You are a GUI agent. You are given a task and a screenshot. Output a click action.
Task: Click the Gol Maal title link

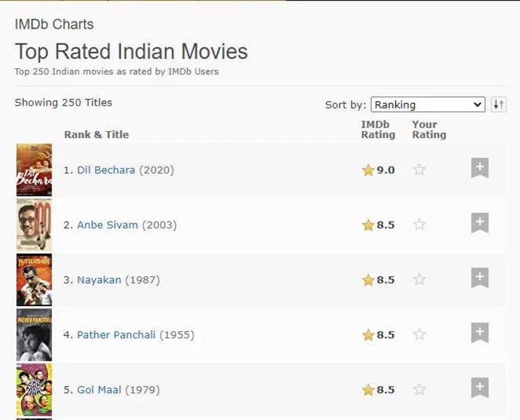[99, 390]
